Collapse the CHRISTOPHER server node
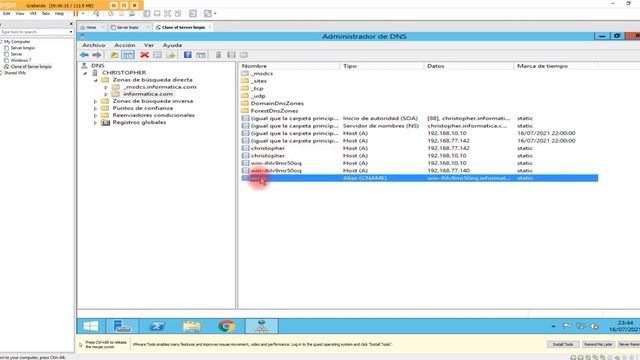Image resolution: width=640 pixels, height=360 pixels. coord(85,73)
